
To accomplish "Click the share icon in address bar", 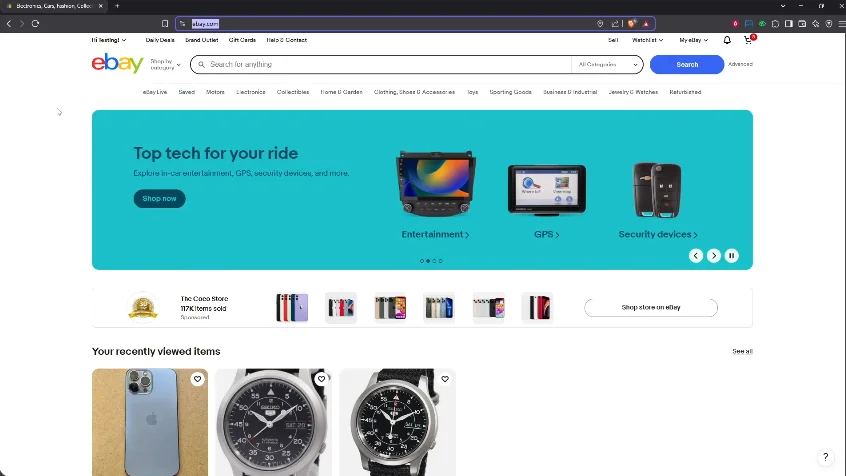I will click(x=615, y=24).
